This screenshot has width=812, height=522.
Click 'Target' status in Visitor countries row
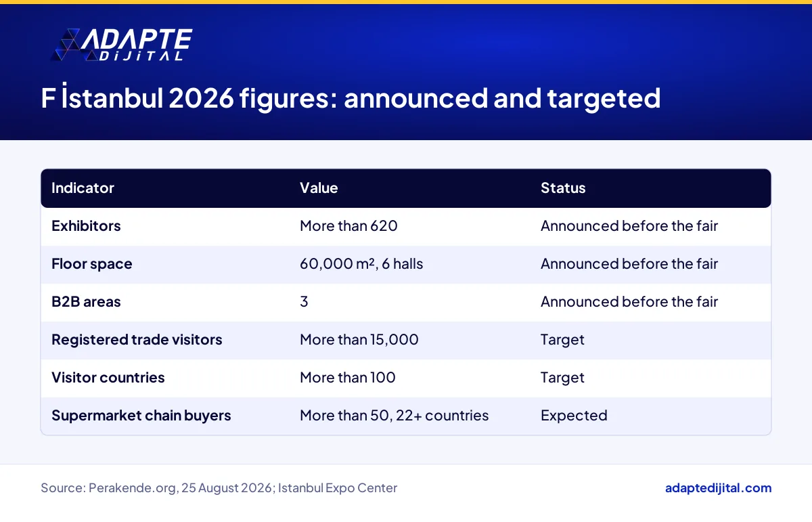click(562, 378)
